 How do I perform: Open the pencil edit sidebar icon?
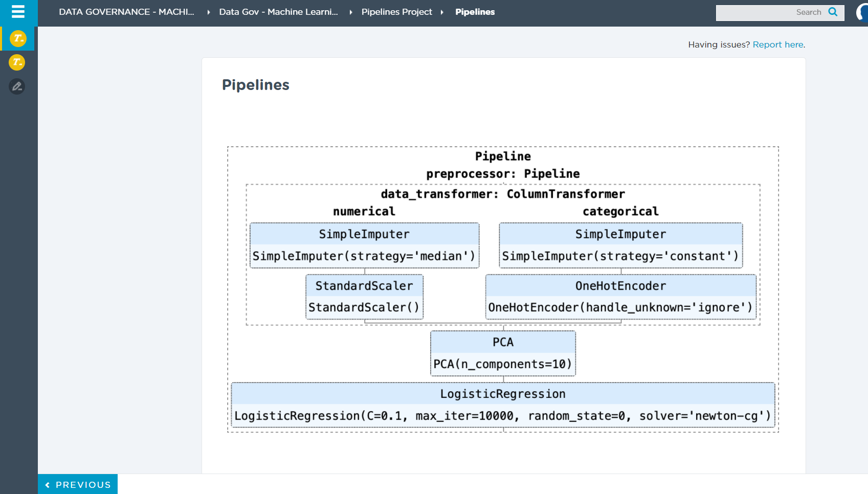click(17, 86)
